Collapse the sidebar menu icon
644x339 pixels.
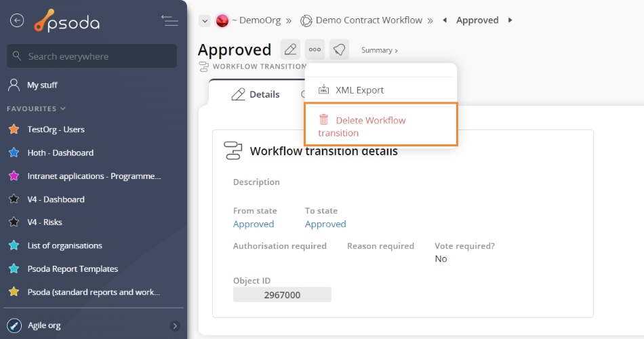coord(169,20)
